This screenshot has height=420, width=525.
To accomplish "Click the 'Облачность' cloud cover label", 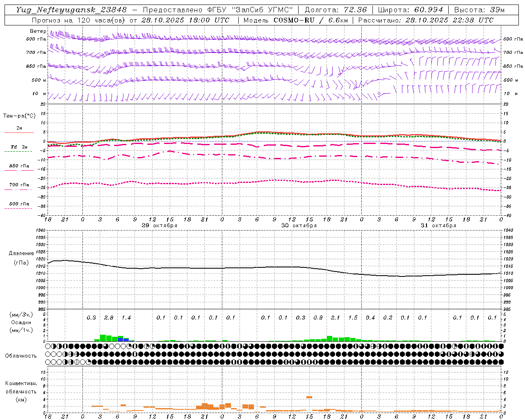I will pos(21,356).
